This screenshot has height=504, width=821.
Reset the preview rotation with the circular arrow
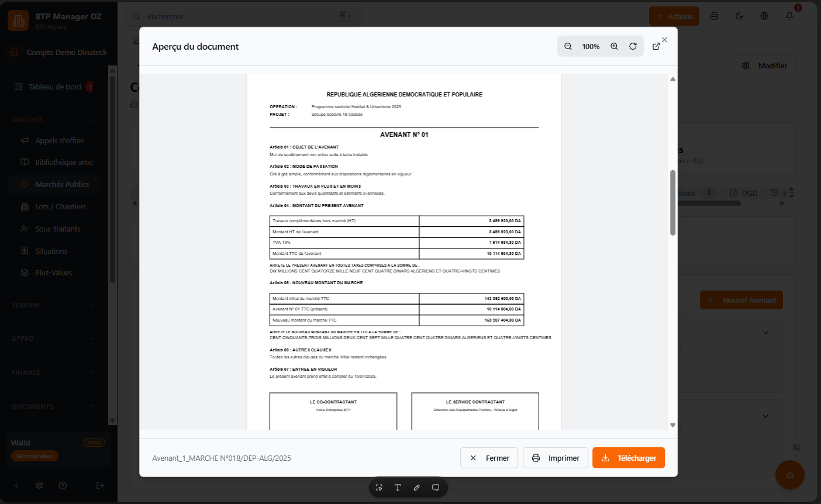pos(633,46)
